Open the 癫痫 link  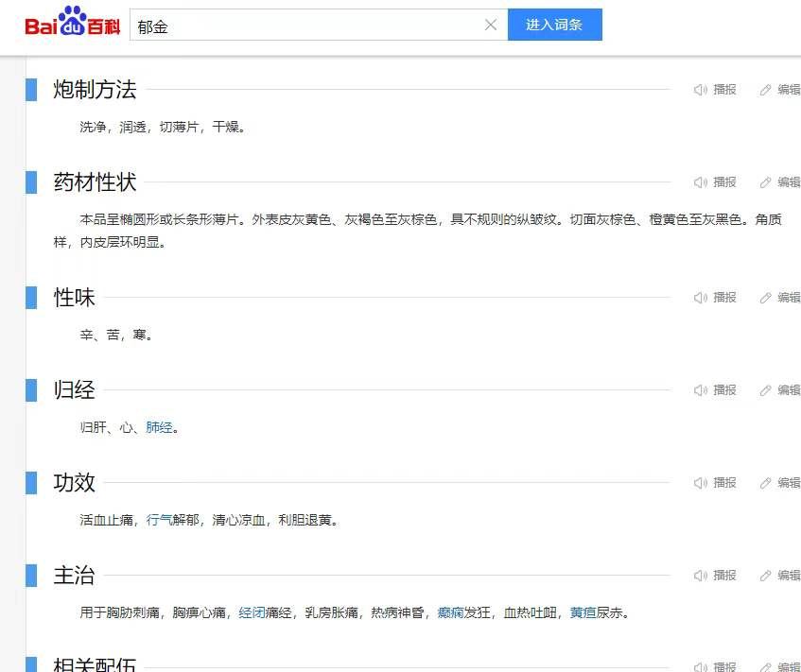450,612
